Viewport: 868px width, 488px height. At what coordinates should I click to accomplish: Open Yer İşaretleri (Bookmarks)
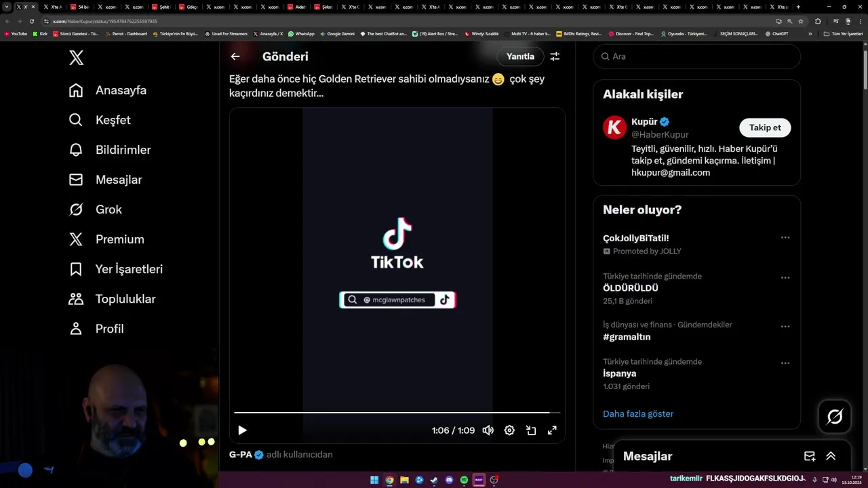tap(115, 269)
